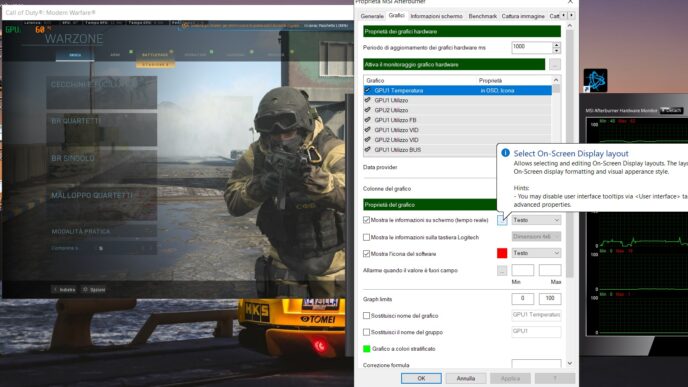688x387 pixels.
Task: Click the Applica button
Action: click(510, 378)
